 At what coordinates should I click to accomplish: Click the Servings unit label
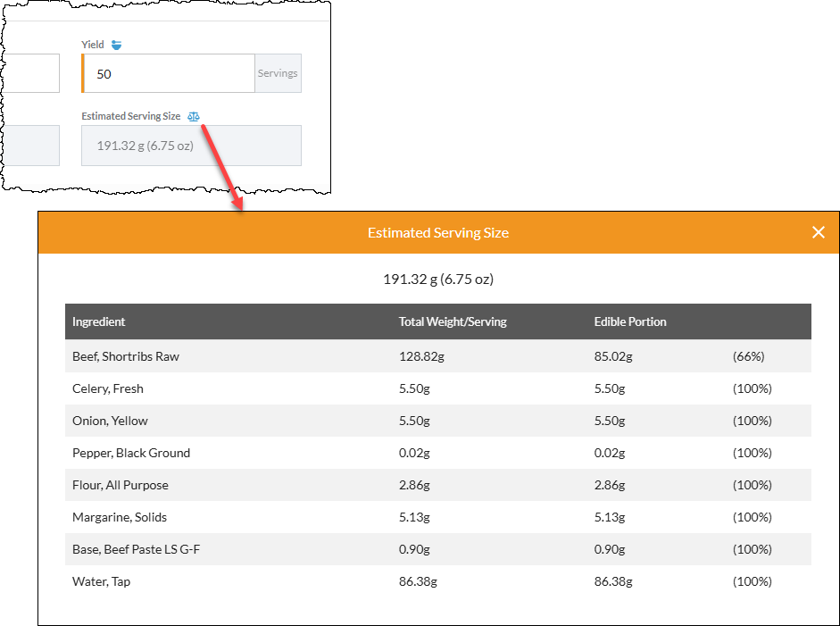tap(277, 72)
